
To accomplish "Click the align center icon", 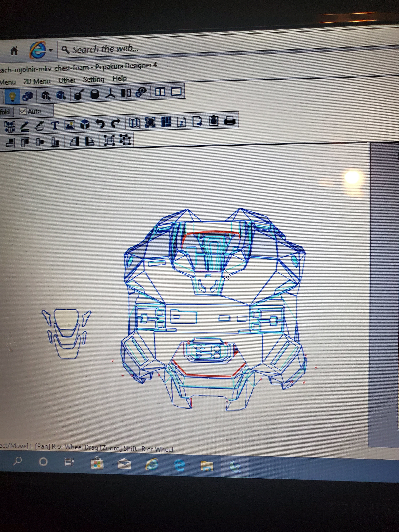I will click(40, 142).
